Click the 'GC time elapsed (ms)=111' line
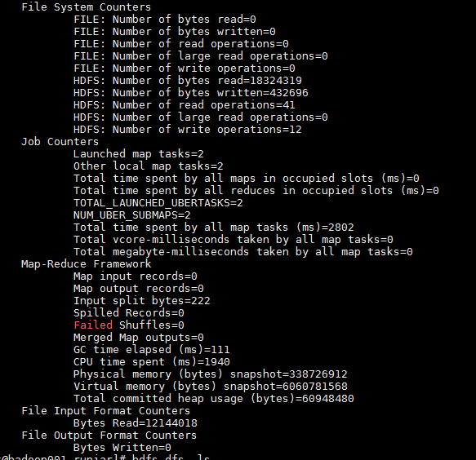Screen dimensions: 476x460 tap(152, 350)
